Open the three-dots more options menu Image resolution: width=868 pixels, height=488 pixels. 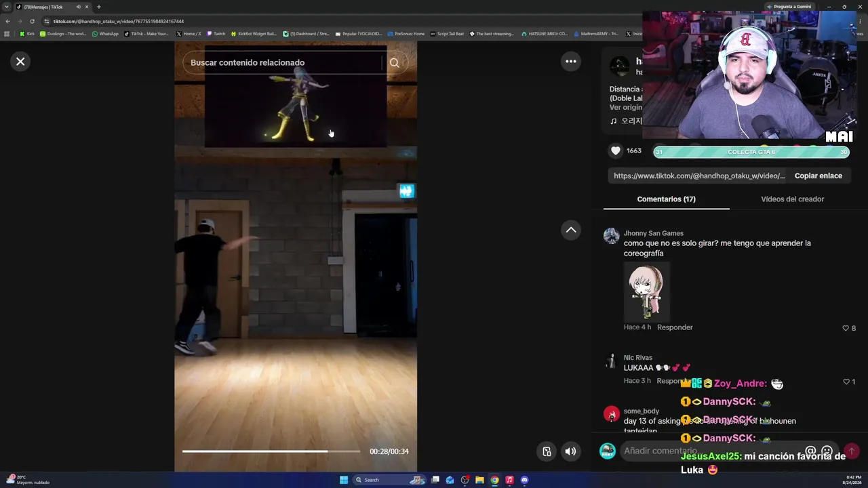(x=571, y=62)
